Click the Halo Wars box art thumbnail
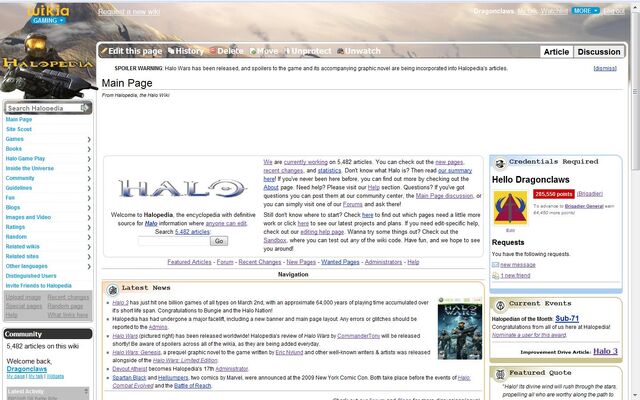 click(x=460, y=329)
